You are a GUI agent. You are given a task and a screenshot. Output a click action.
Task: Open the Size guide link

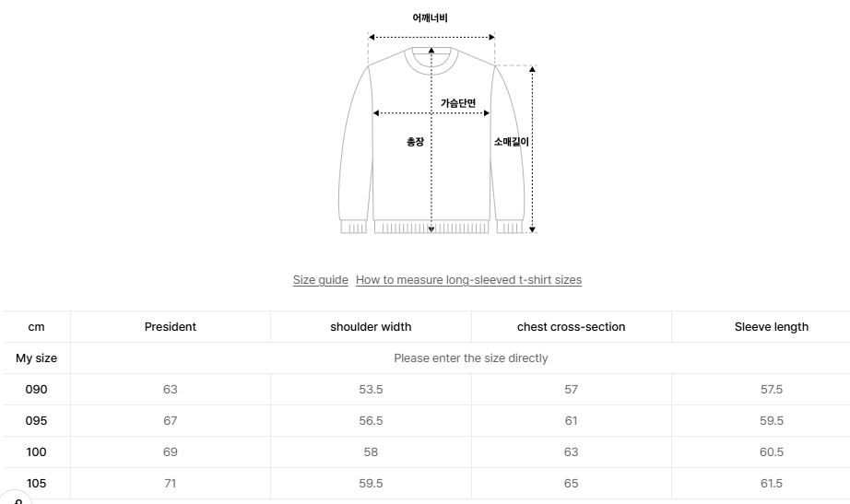pos(320,280)
